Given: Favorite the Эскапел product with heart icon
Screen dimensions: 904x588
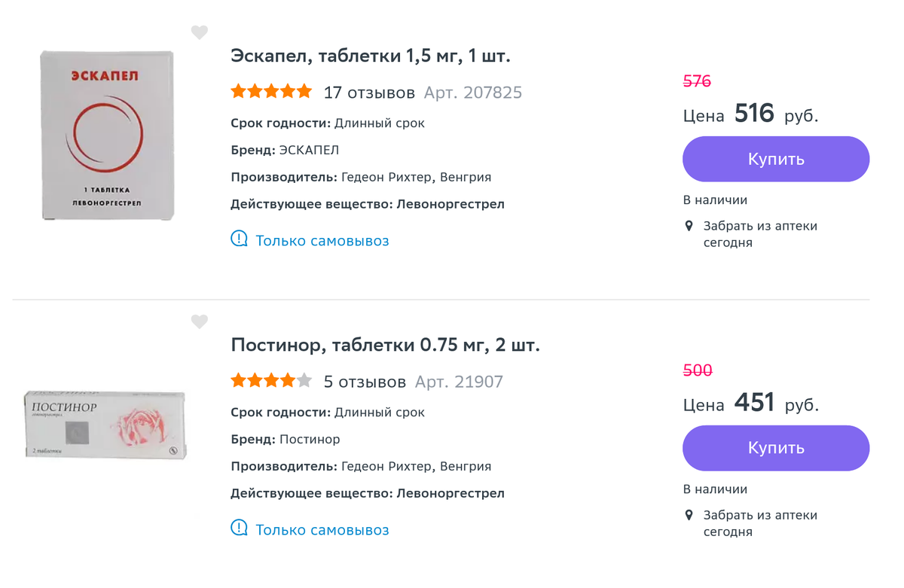Looking at the screenshot, I should click(x=199, y=32).
